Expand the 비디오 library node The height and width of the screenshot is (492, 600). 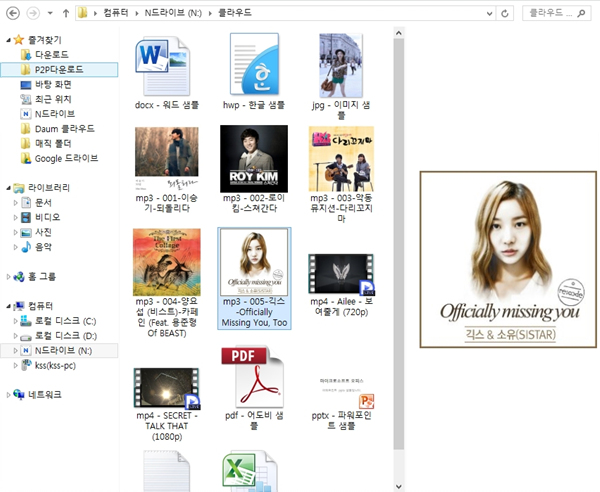click(x=15, y=218)
